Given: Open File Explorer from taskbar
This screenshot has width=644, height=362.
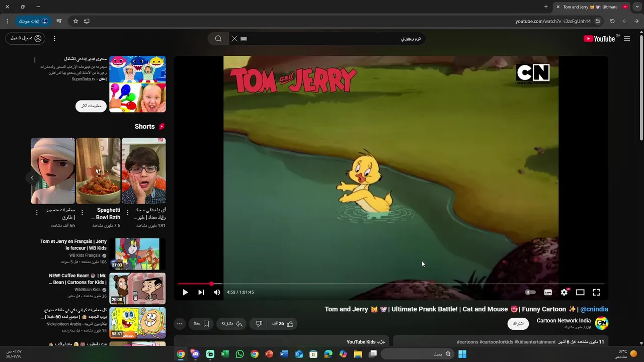Looking at the screenshot, I should 358,354.
